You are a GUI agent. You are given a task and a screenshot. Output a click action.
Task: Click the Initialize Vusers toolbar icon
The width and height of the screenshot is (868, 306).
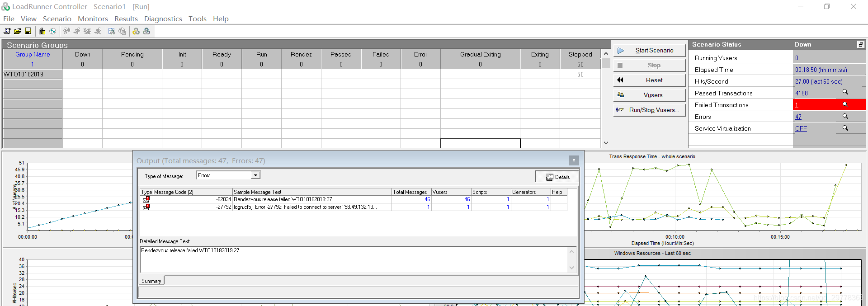(67, 31)
